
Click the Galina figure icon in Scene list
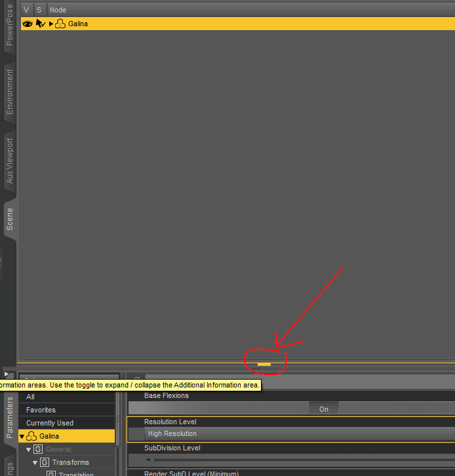(60, 24)
